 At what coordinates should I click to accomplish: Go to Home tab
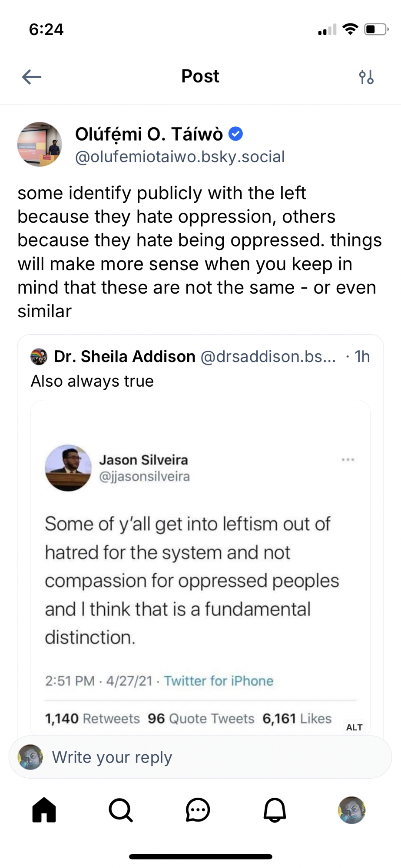click(44, 810)
